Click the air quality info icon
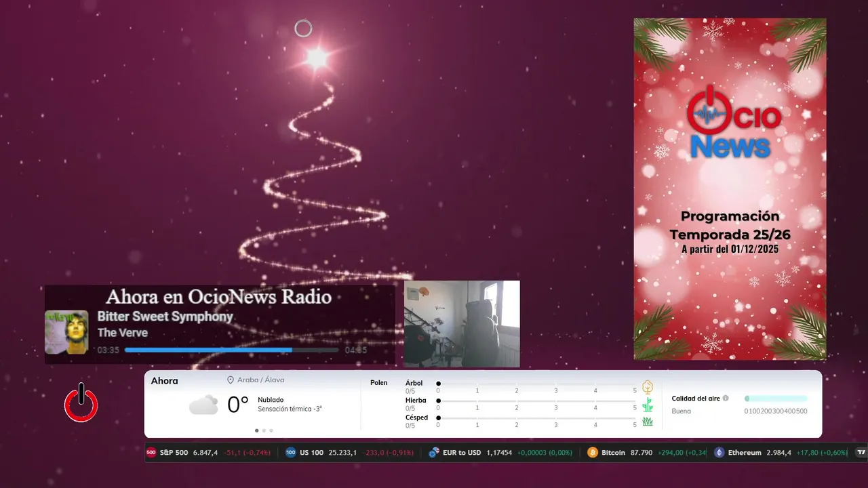Image resolution: width=868 pixels, height=488 pixels. (726, 399)
